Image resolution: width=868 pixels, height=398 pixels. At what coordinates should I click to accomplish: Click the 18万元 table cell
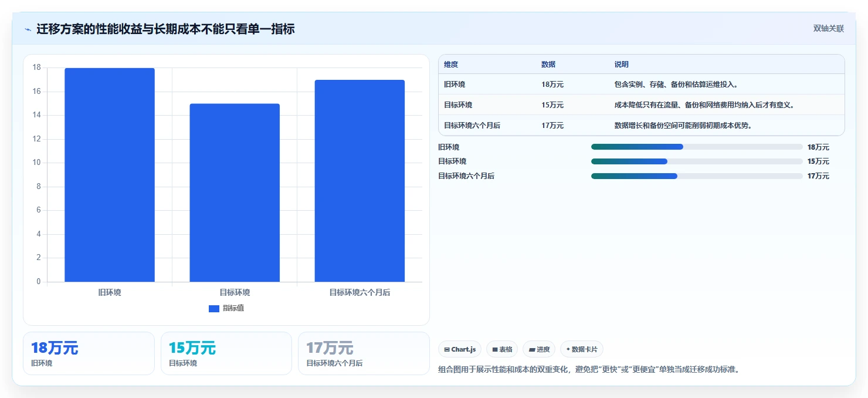(x=552, y=85)
